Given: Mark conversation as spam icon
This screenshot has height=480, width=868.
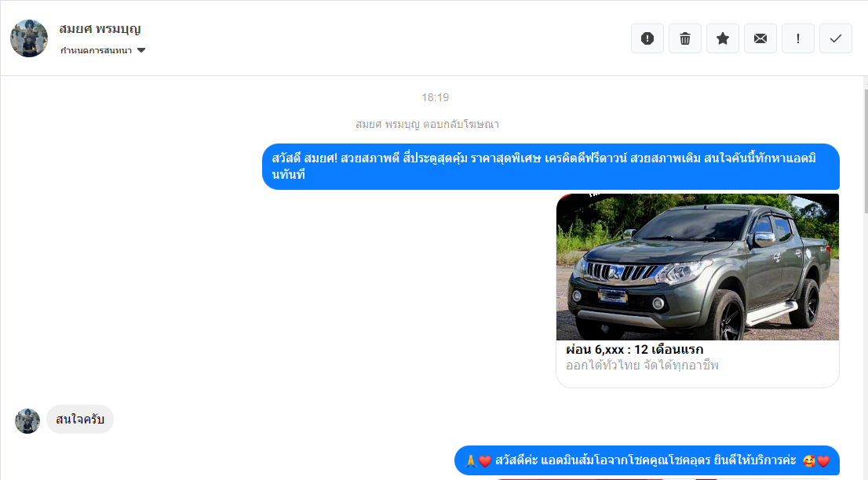Looking at the screenshot, I should tap(647, 38).
